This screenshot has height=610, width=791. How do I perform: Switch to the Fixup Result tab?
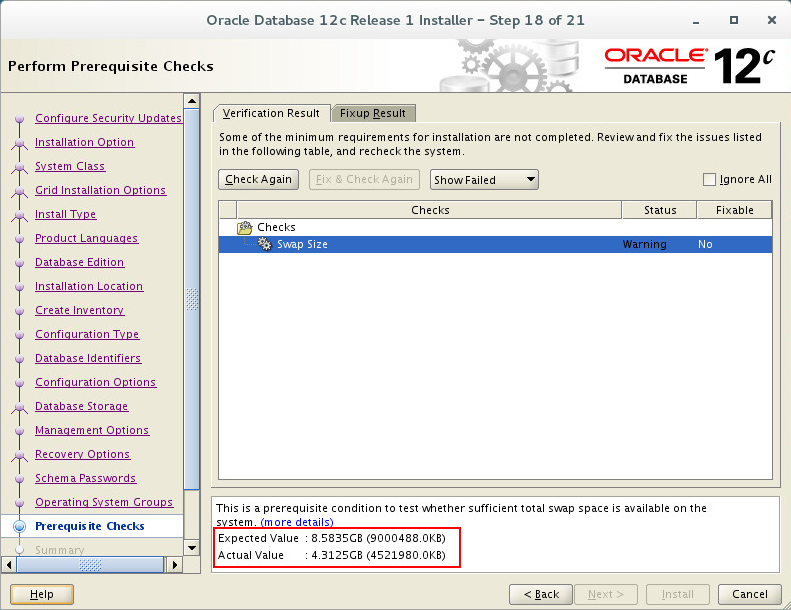(x=373, y=113)
